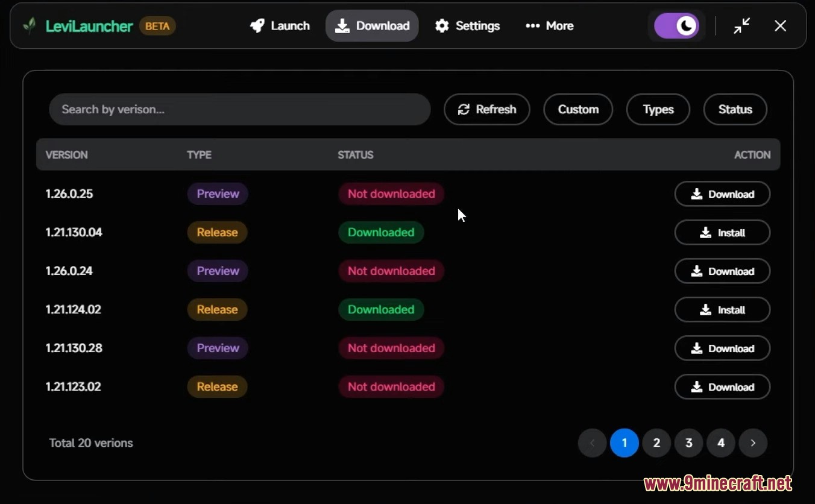815x504 pixels.
Task: Click the Refresh button
Action: point(486,109)
